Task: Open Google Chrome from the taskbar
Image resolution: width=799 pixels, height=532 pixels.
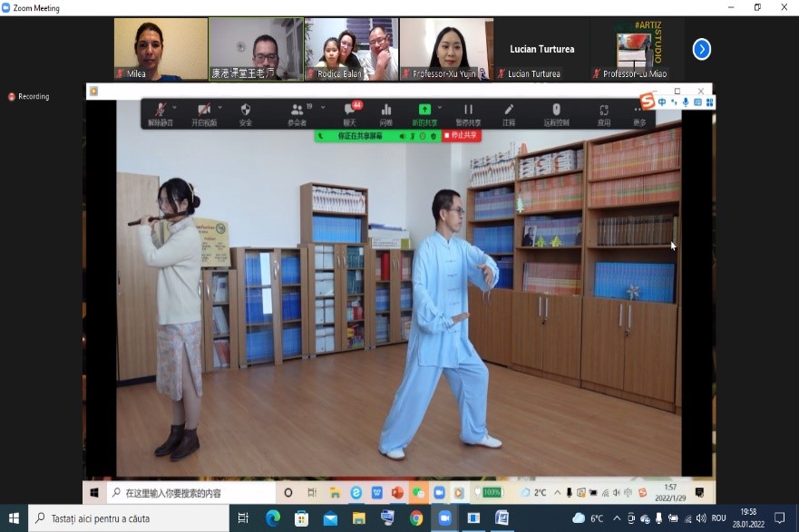Action: [x=416, y=518]
